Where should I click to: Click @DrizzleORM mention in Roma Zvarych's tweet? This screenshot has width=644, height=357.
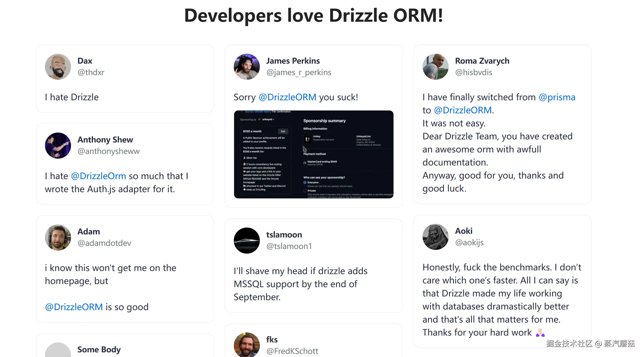463,110
